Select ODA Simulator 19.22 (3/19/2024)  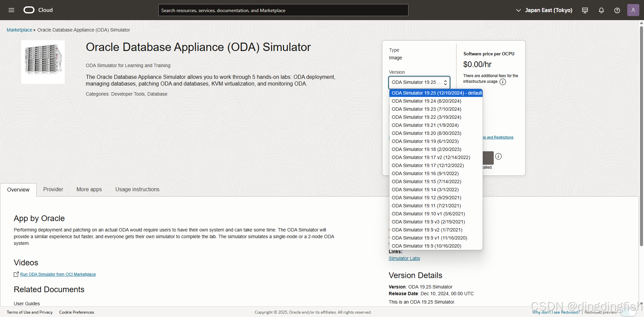(x=436, y=117)
